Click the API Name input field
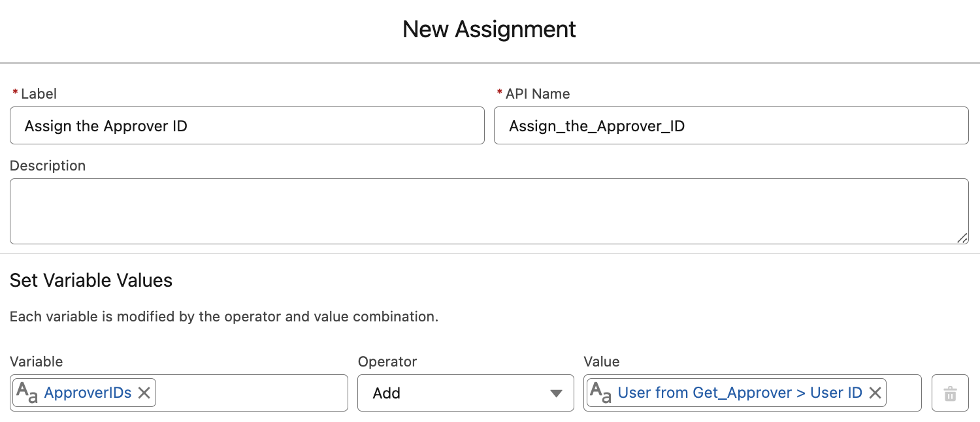980x422 pixels. [730, 125]
